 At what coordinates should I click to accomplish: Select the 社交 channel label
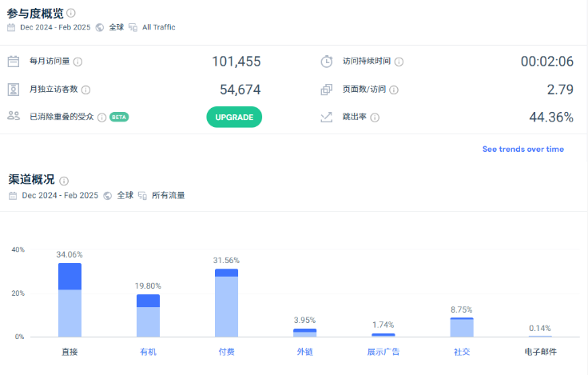tap(461, 352)
